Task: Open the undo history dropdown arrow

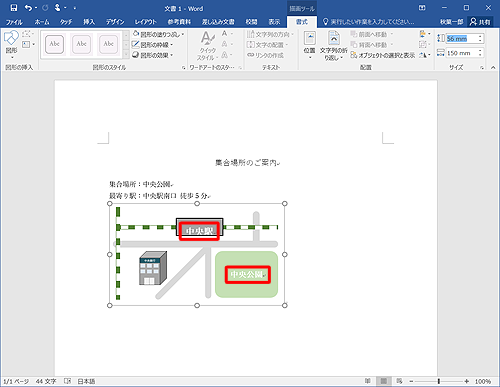Action: (36, 8)
